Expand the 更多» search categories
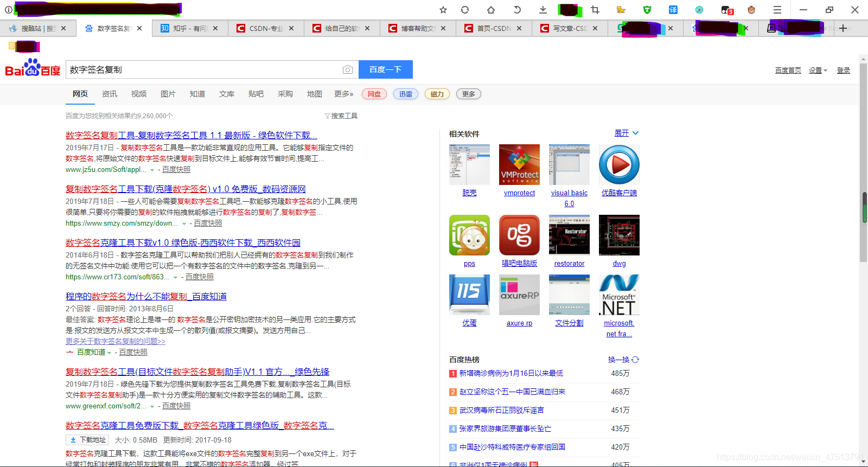 click(x=344, y=94)
